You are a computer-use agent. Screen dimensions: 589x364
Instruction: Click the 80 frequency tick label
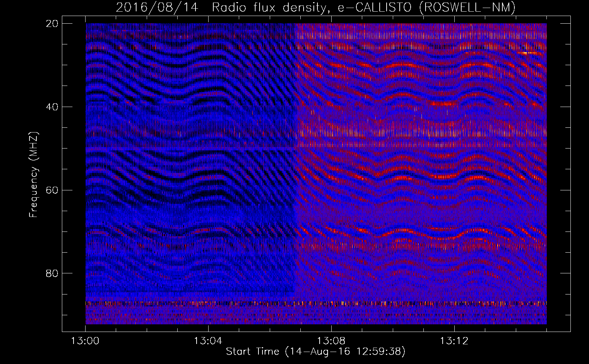coord(52,273)
